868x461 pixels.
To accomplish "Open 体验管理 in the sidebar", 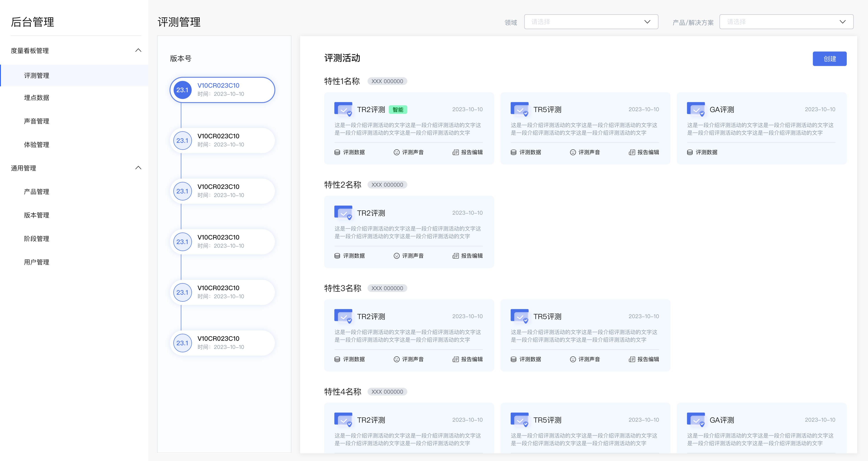I will 36,145.
